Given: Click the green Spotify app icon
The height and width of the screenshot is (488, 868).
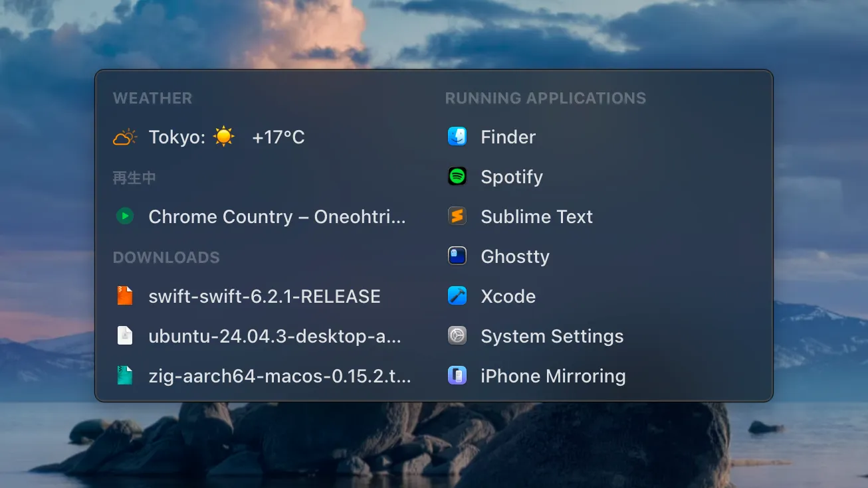Looking at the screenshot, I should pyautogui.click(x=457, y=177).
